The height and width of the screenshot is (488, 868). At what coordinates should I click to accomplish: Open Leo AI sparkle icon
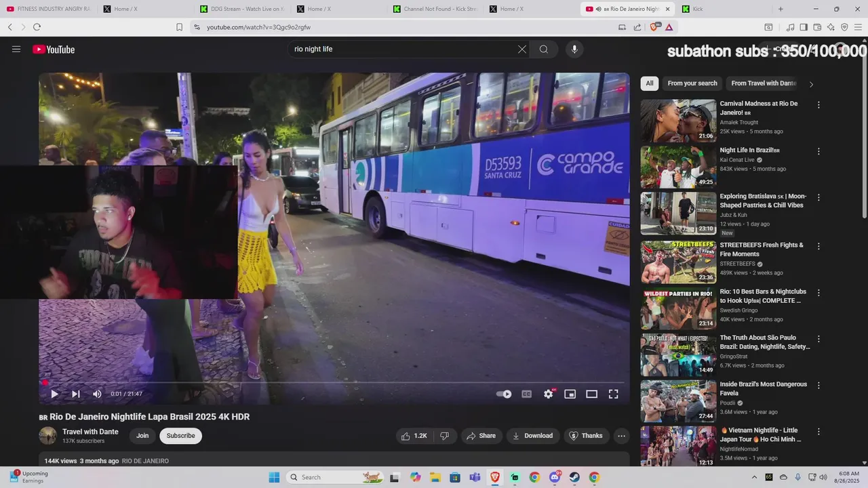click(x=831, y=27)
